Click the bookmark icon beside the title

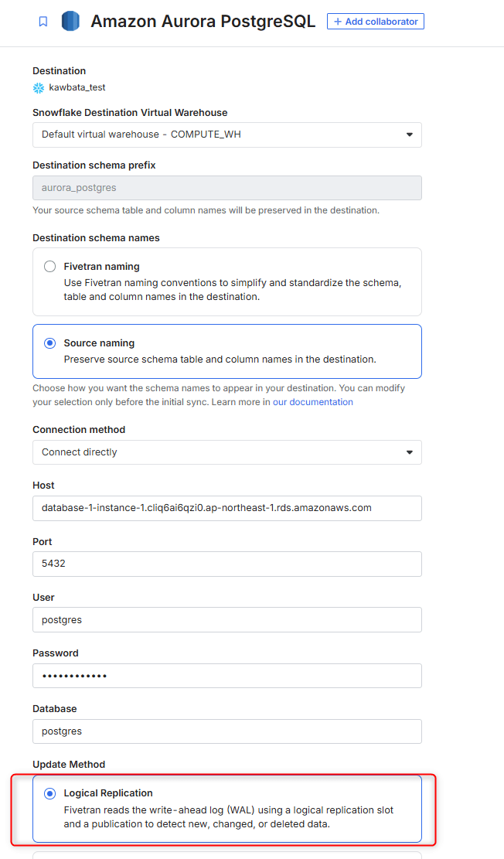[43, 22]
